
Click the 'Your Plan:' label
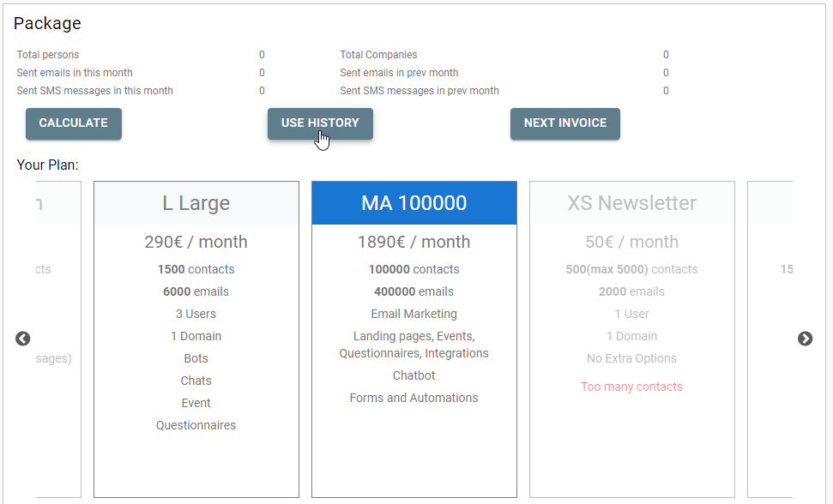tap(47, 165)
